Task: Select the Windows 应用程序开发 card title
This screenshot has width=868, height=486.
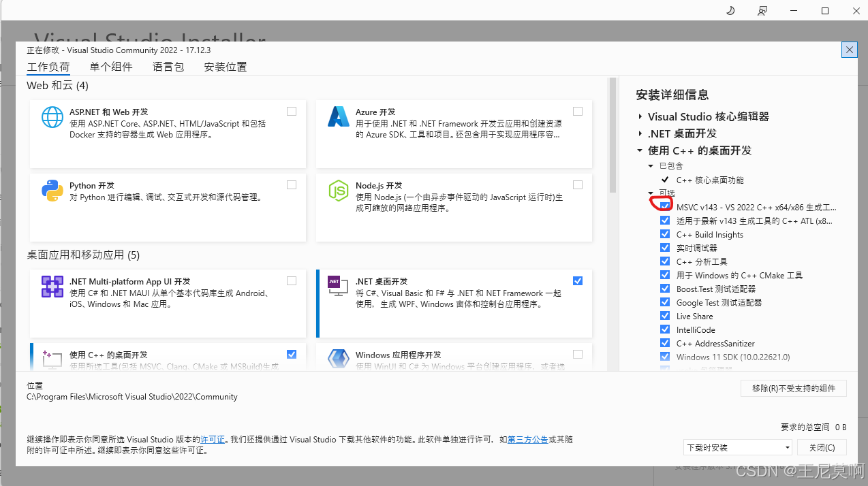Action: (399, 355)
